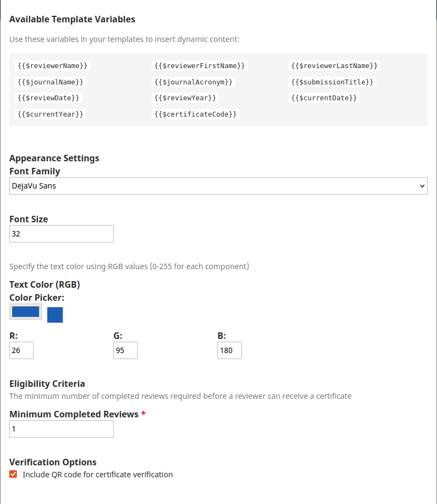Click the {{$submissionTitle}} variable
Viewport: 437px width, 504px height.
tap(332, 82)
